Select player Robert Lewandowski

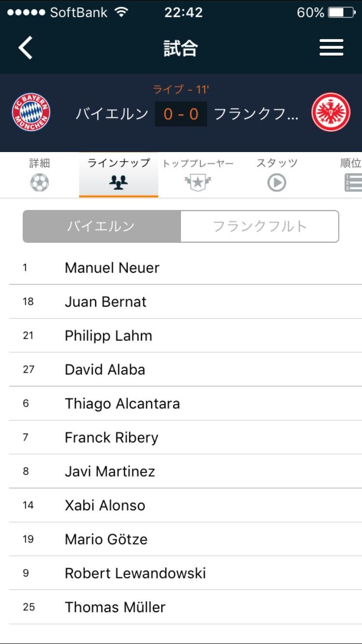135,573
